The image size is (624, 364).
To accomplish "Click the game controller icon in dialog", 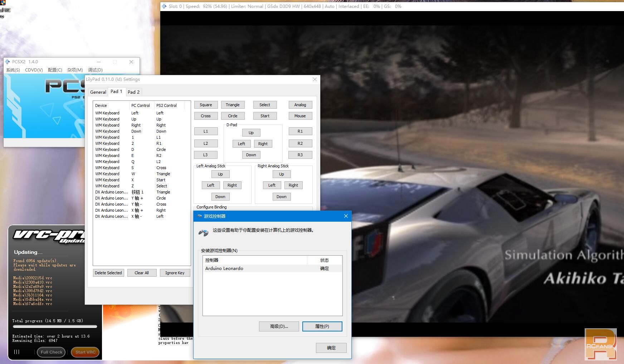I will pos(203,233).
